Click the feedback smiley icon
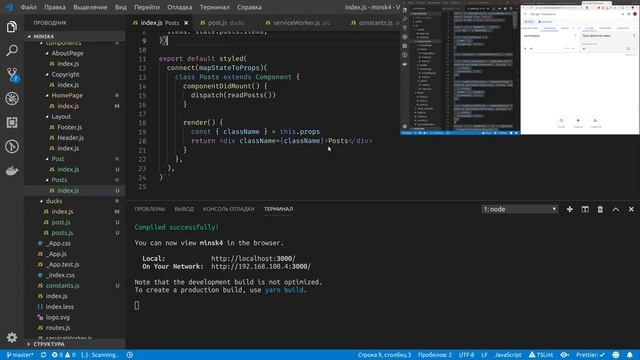The image size is (640, 360). tap(616, 355)
